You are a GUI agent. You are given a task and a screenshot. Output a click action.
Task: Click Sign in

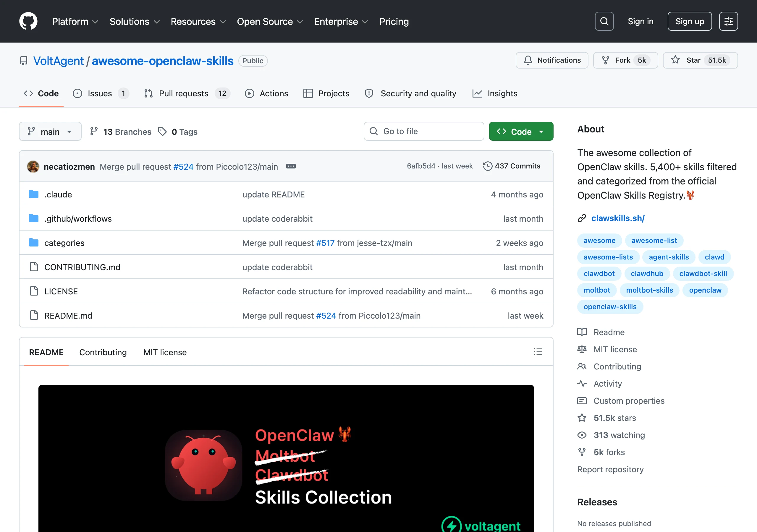click(x=640, y=21)
